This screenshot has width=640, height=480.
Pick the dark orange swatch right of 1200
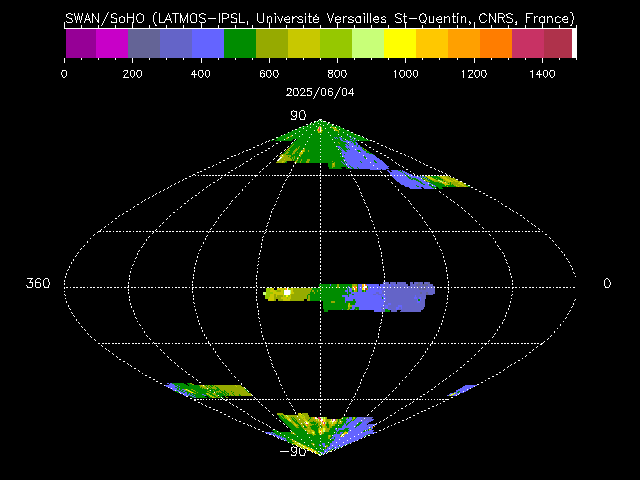pyautogui.click(x=496, y=43)
